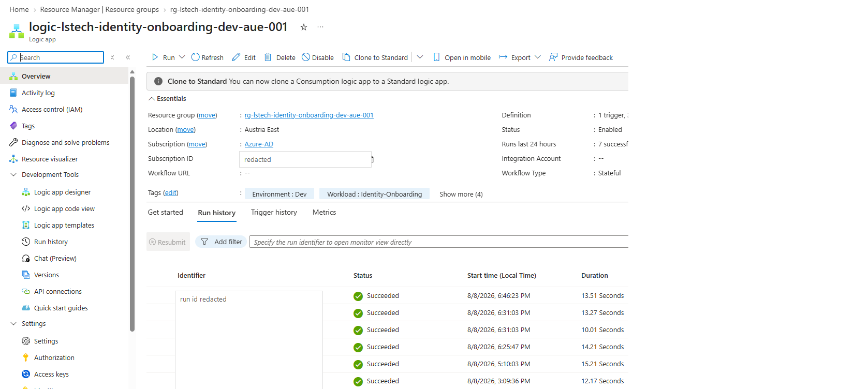Click the move link next to Location
Screen dimensions: 868x389
pos(185,130)
